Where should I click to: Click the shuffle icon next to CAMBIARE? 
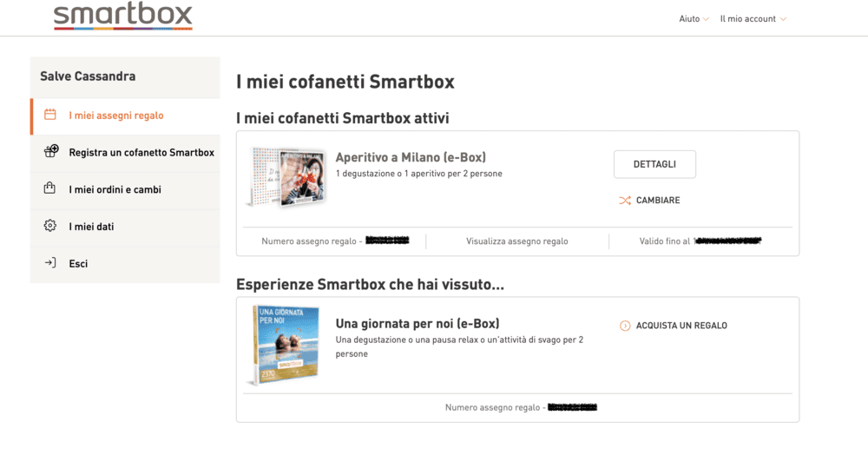625,201
